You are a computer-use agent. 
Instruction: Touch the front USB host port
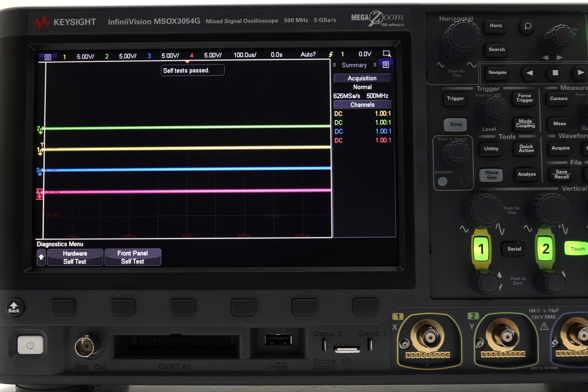[278, 339]
